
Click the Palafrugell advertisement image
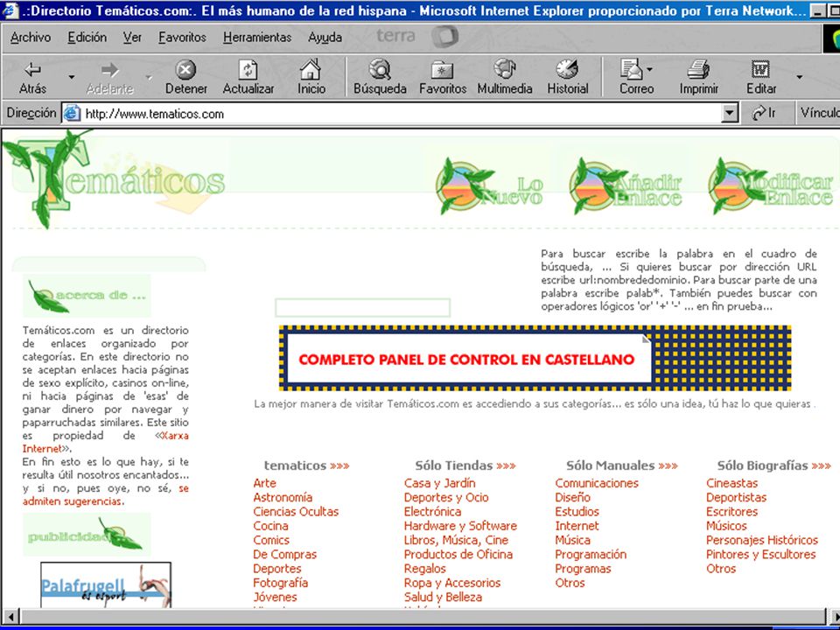coord(106,585)
